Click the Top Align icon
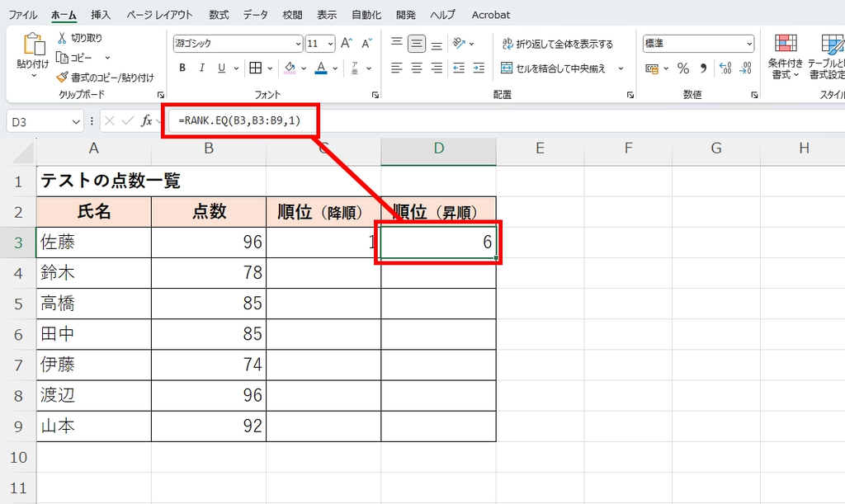Image resolution: width=845 pixels, height=504 pixels. click(x=397, y=44)
